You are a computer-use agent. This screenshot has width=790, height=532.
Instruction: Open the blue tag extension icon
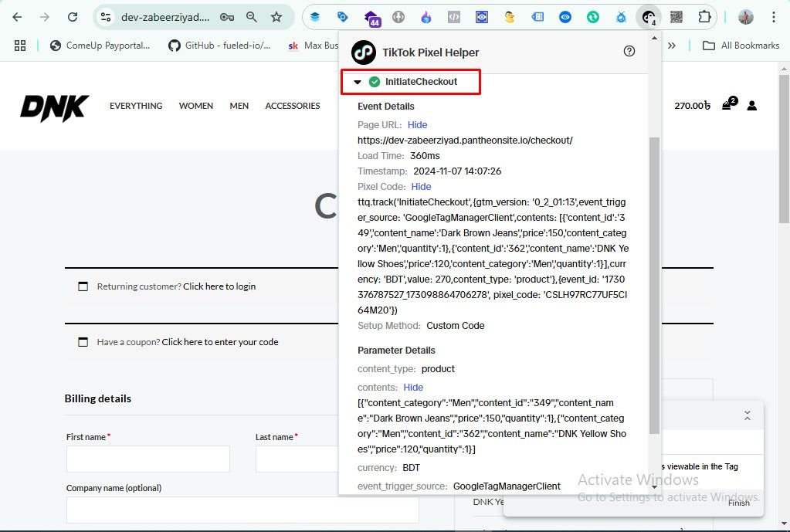343,17
